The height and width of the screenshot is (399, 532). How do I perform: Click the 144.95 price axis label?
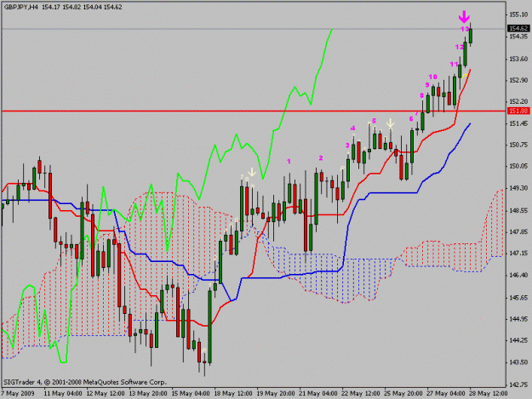tap(518, 319)
